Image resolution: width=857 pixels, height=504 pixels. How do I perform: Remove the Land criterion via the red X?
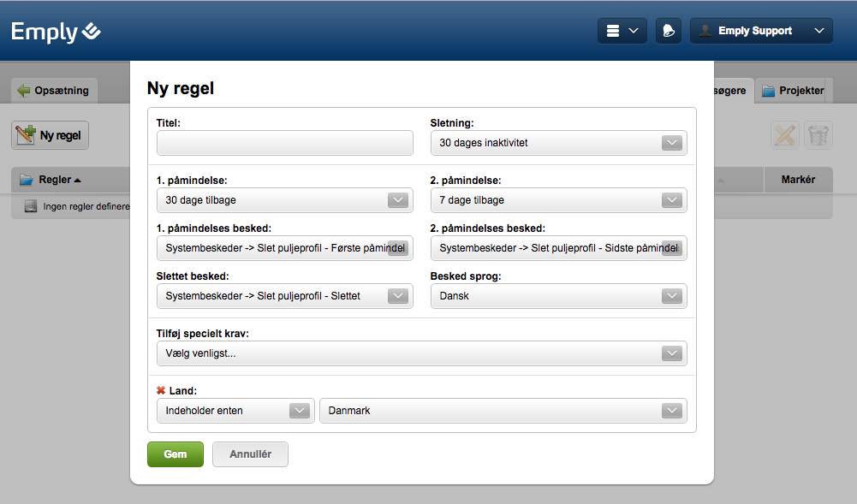point(160,390)
